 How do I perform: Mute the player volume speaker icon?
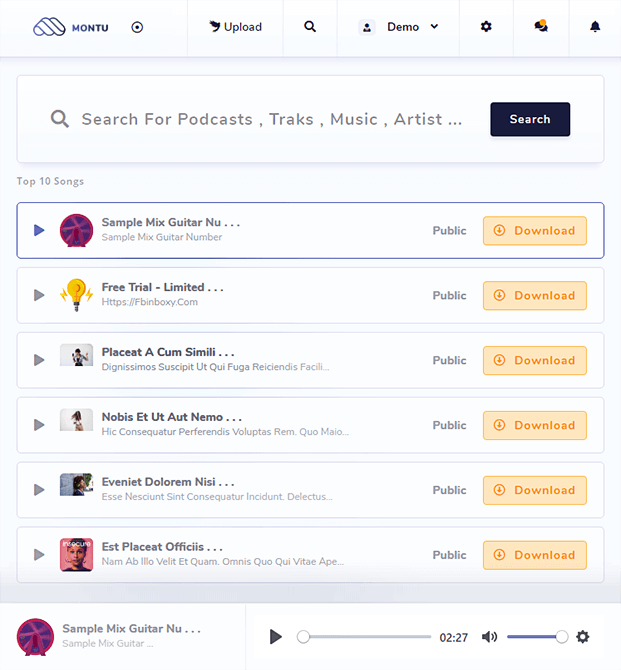(489, 637)
